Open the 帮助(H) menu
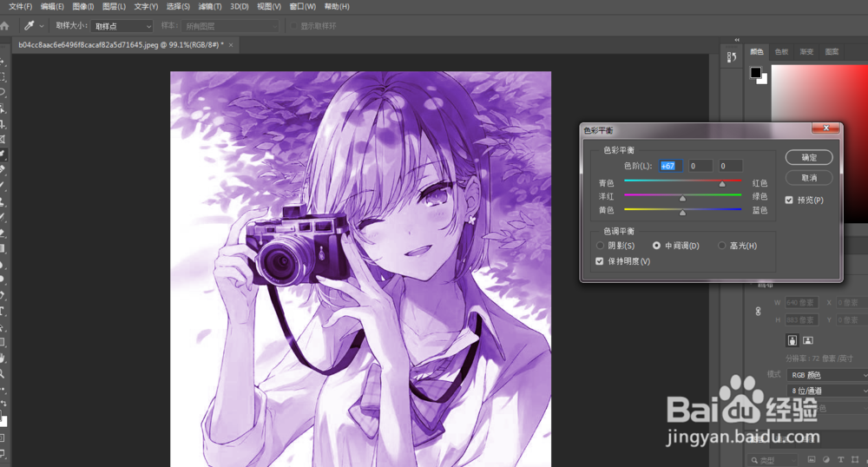868x467 pixels. click(x=337, y=7)
